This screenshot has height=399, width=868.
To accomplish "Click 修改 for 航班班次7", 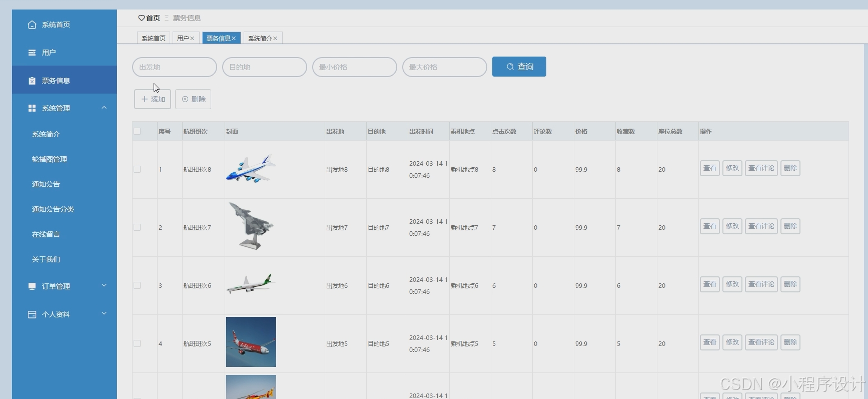I will coord(732,226).
